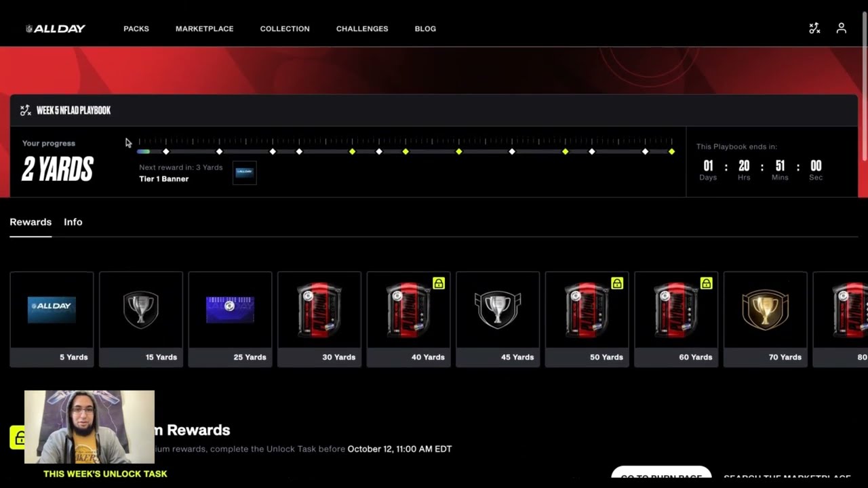
Task: Open the playbook icon in top navigation
Action: pos(814,28)
